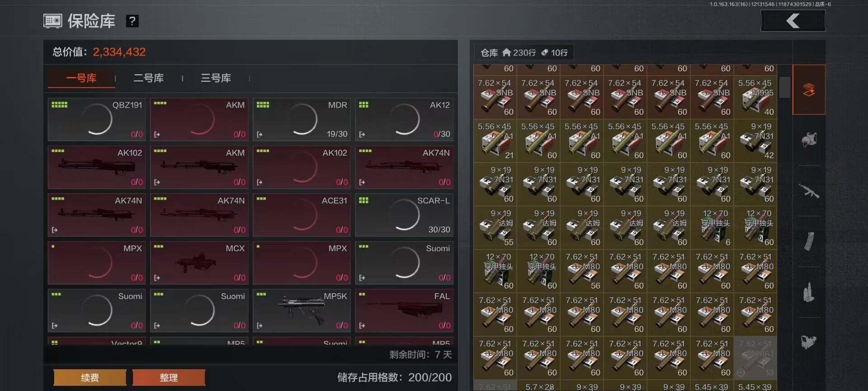868x391 pixels.
Task: Select 5.56×45 A1 ammo stack of 21
Action: tap(495, 141)
